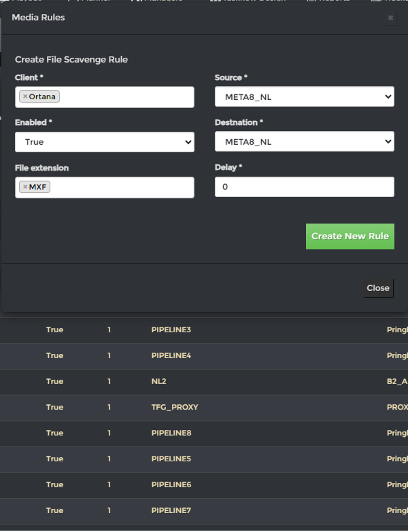Open the Source dropdown

(304, 97)
